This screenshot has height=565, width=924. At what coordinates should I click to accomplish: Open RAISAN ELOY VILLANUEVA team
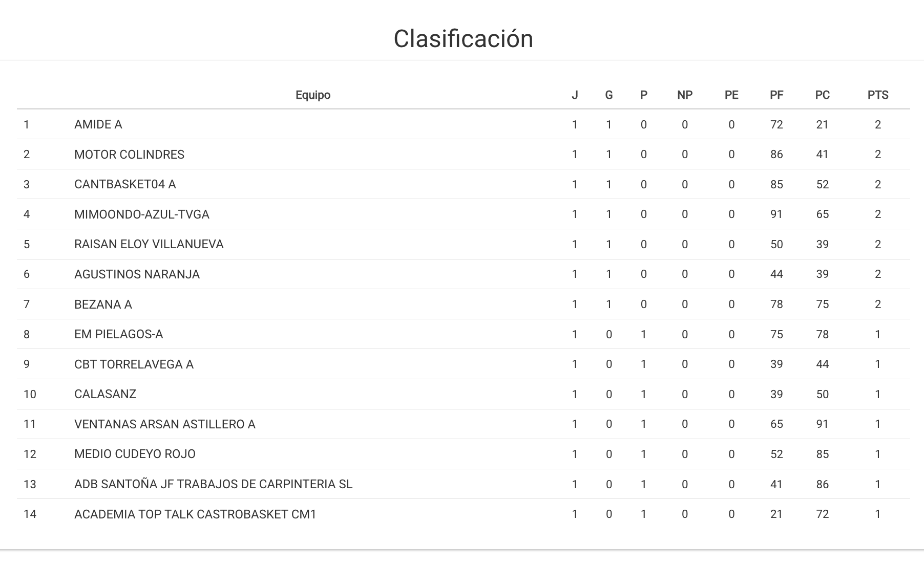point(149,244)
